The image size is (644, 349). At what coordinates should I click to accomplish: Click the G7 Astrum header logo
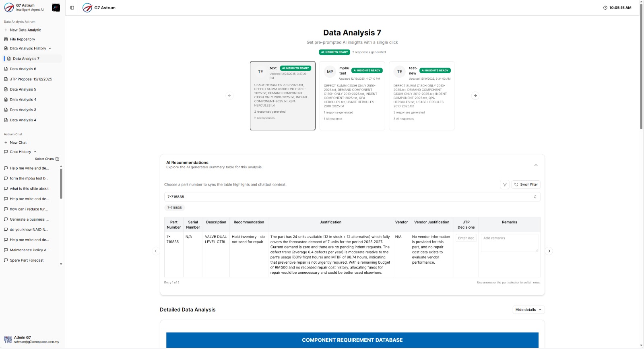[87, 8]
